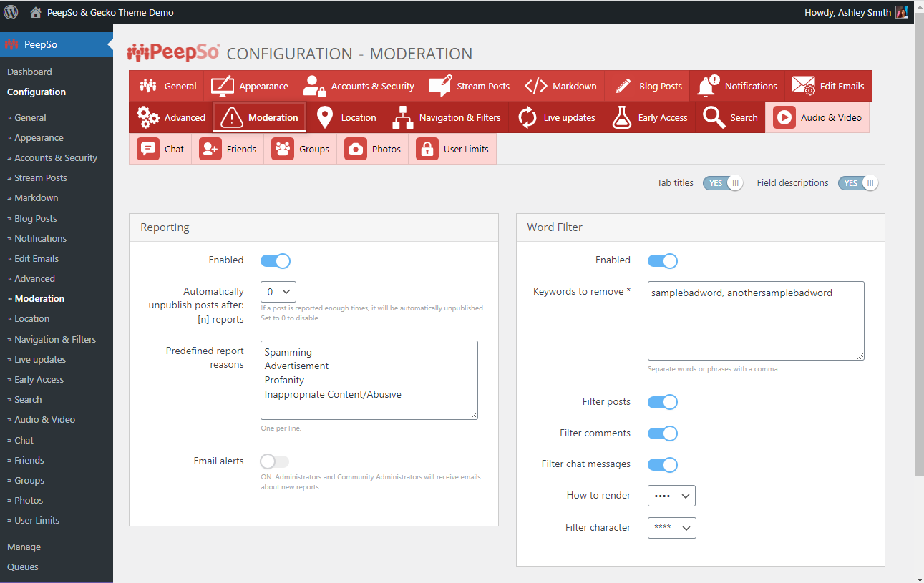Click Ashley Smith's avatar thumbnail
924x583 pixels.
(902, 12)
